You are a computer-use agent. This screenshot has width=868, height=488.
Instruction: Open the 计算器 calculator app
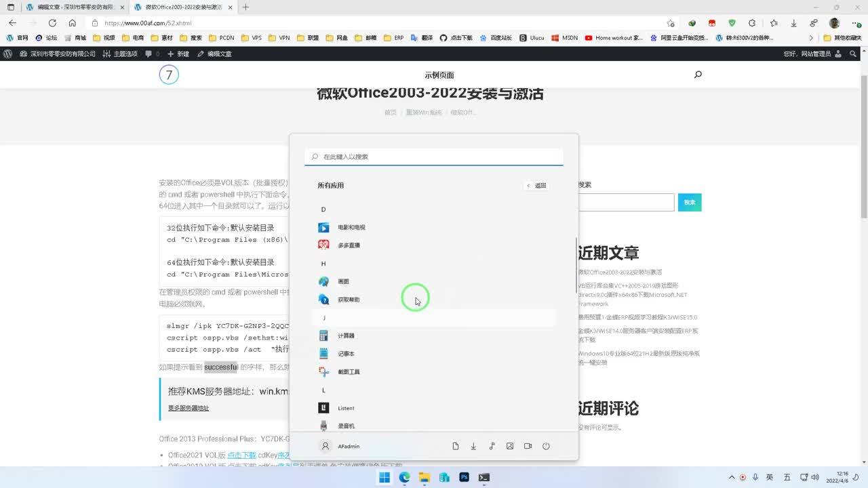[x=346, y=335]
